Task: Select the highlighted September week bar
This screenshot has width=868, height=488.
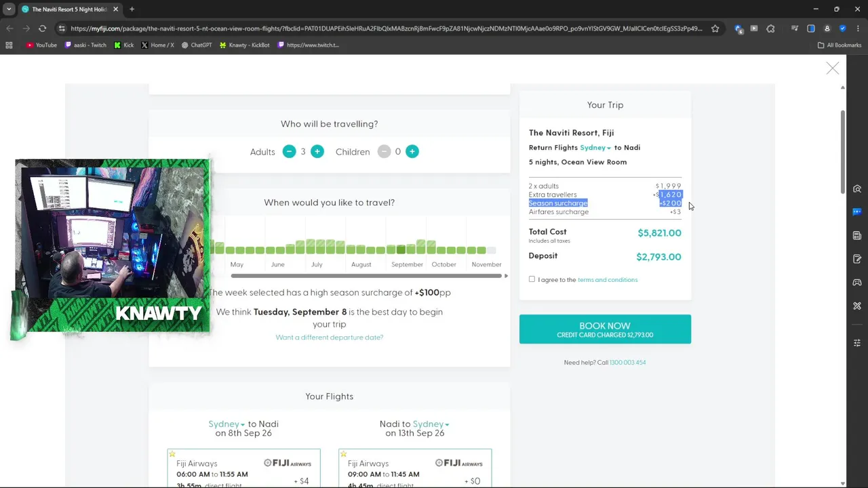Action: pos(401,250)
